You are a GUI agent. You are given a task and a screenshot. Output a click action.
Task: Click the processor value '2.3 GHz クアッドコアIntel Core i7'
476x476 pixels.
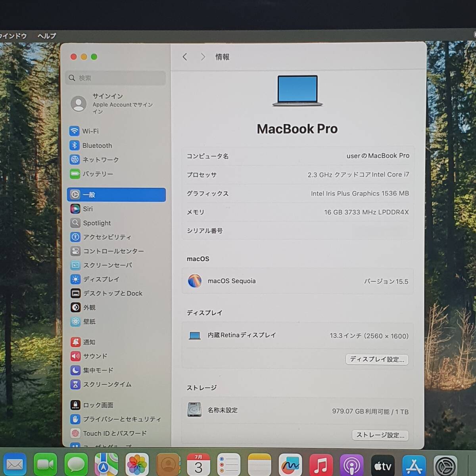(x=358, y=175)
